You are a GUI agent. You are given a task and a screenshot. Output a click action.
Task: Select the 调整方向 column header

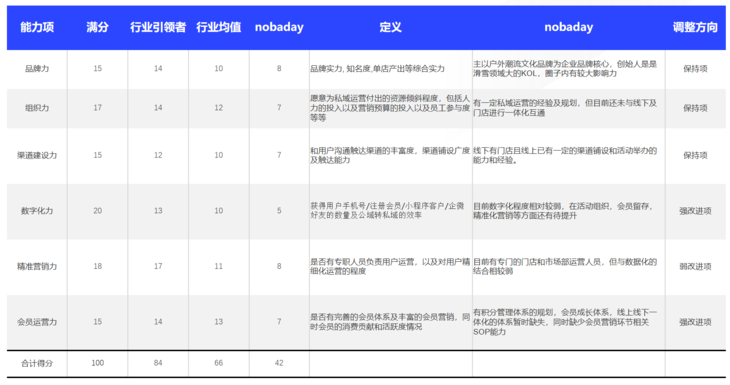click(695, 27)
